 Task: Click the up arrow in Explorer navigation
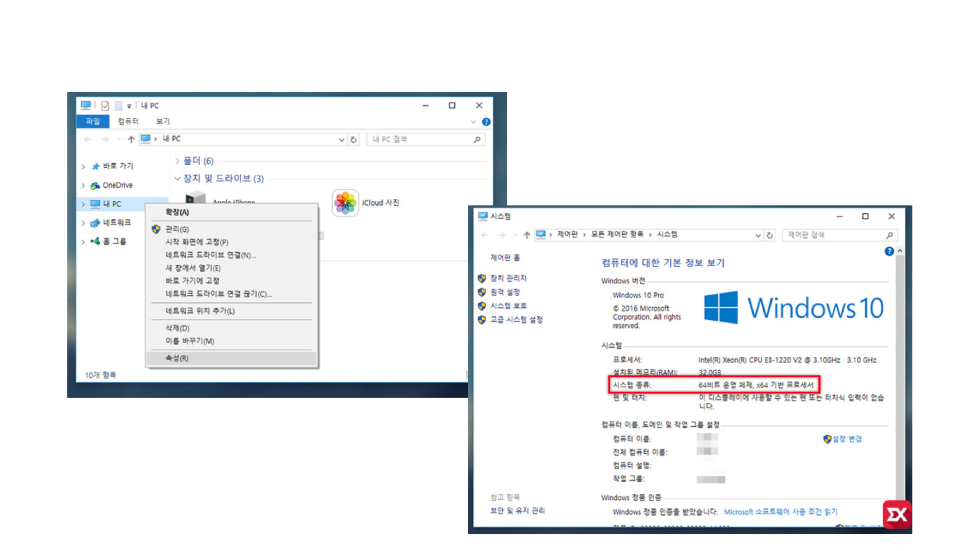coord(131,139)
